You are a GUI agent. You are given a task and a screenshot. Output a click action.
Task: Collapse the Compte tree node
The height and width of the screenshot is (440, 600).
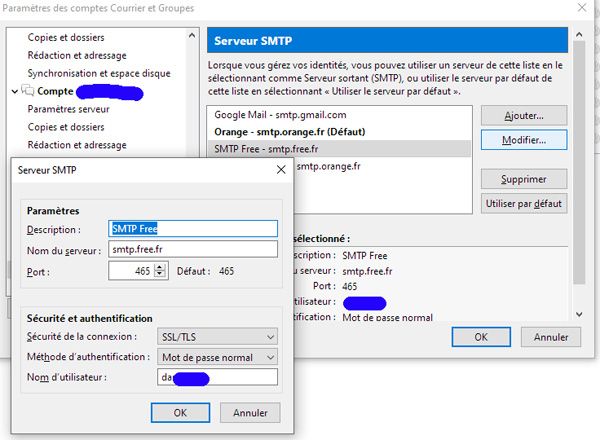[15, 91]
